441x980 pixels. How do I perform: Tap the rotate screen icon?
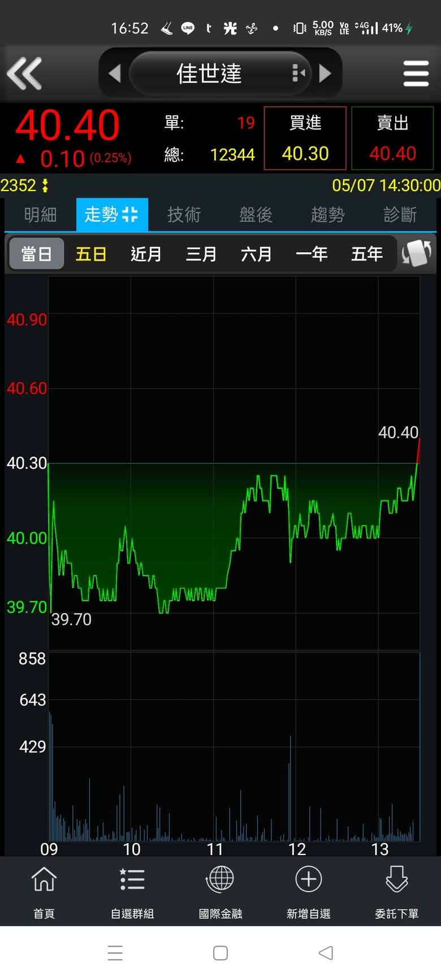(417, 253)
